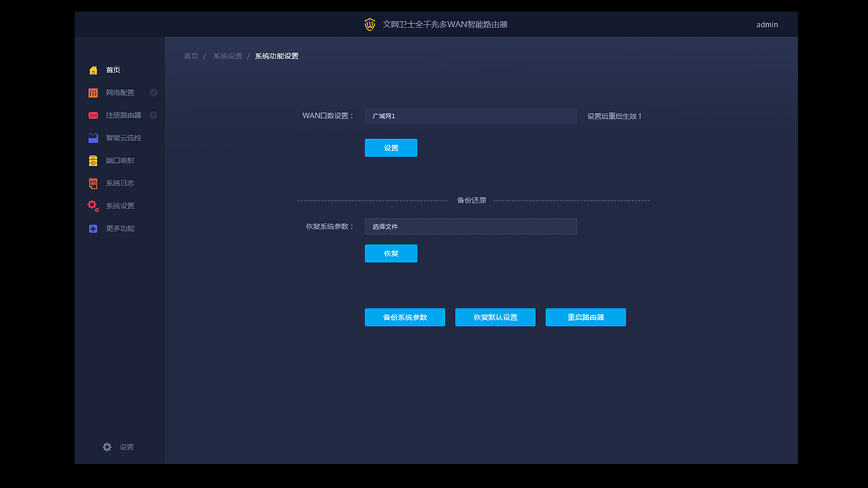Open 更多功能 menu entry

(120, 229)
